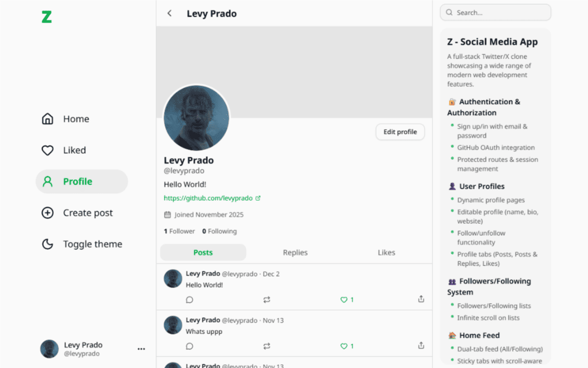Screen dimensions: 588x368
Task: Like the Whats uppp post
Action: coord(343,346)
